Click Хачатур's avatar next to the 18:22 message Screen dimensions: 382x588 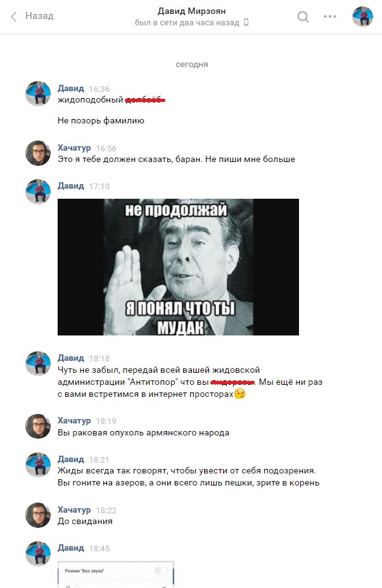(38, 515)
